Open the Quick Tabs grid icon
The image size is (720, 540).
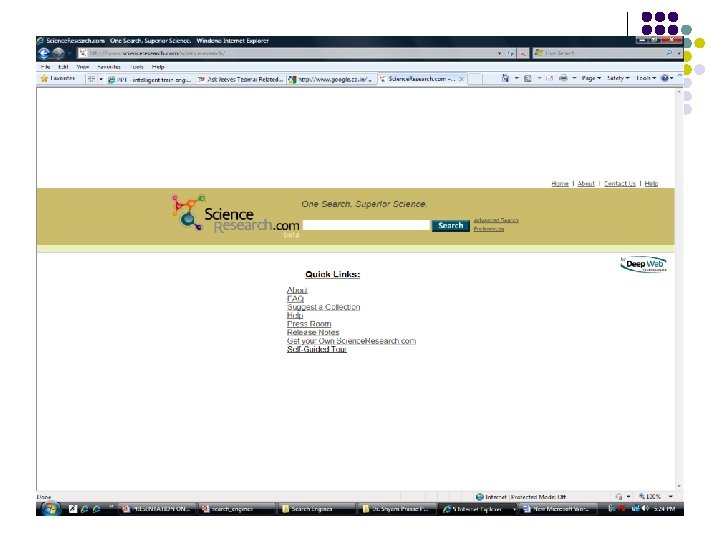[91, 79]
